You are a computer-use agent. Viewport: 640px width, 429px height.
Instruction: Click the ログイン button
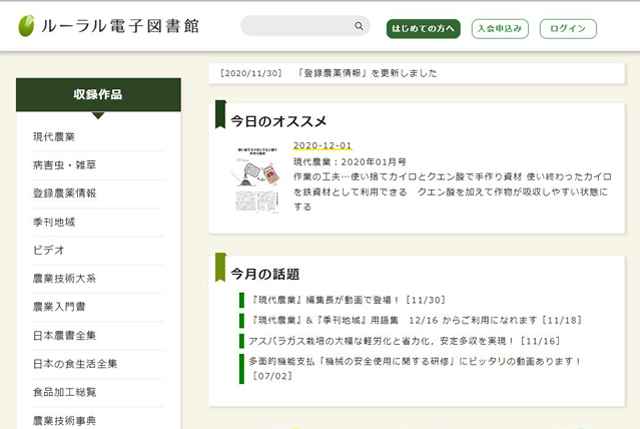coord(567,28)
